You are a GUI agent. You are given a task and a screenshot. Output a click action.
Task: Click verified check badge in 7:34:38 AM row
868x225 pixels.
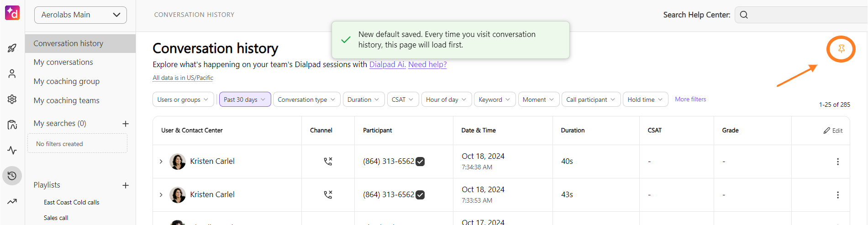point(420,162)
